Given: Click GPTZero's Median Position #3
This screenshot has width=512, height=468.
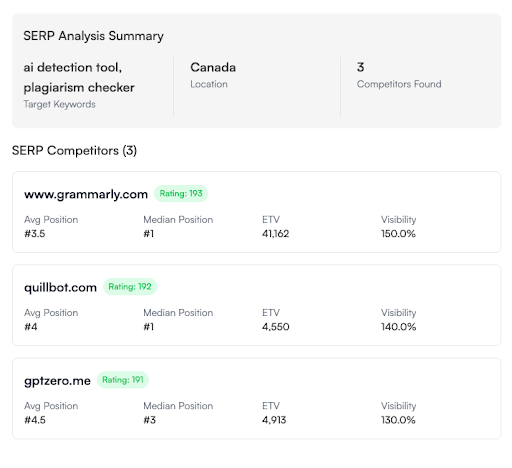Looking at the screenshot, I should [150, 420].
